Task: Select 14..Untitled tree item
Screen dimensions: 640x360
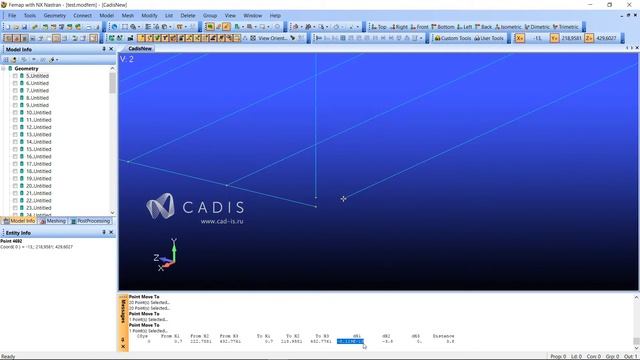Action: coord(39,142)
